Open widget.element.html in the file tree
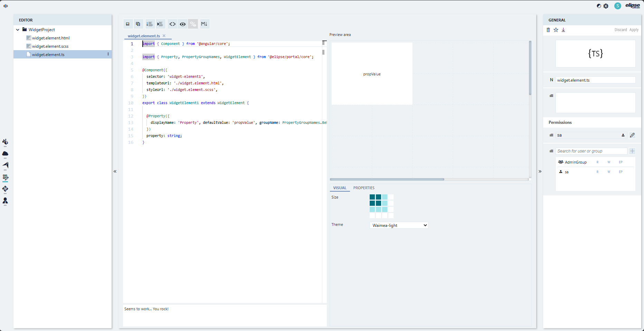 click(51, 38)
